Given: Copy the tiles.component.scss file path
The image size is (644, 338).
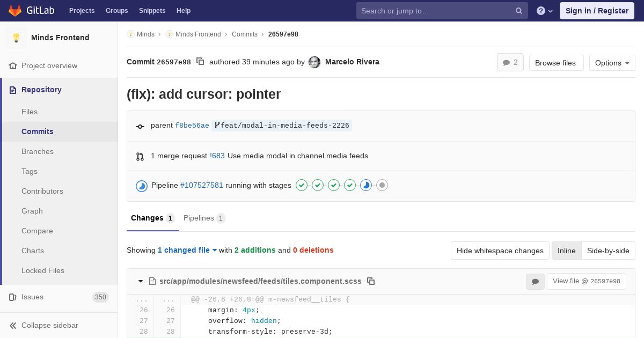Looking at the screenshot, I should [371, 281].
